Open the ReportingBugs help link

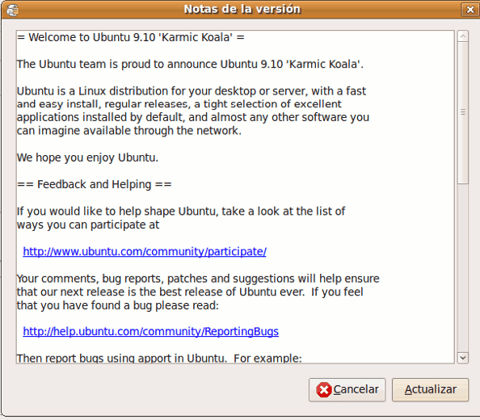[x=151, y=331]
